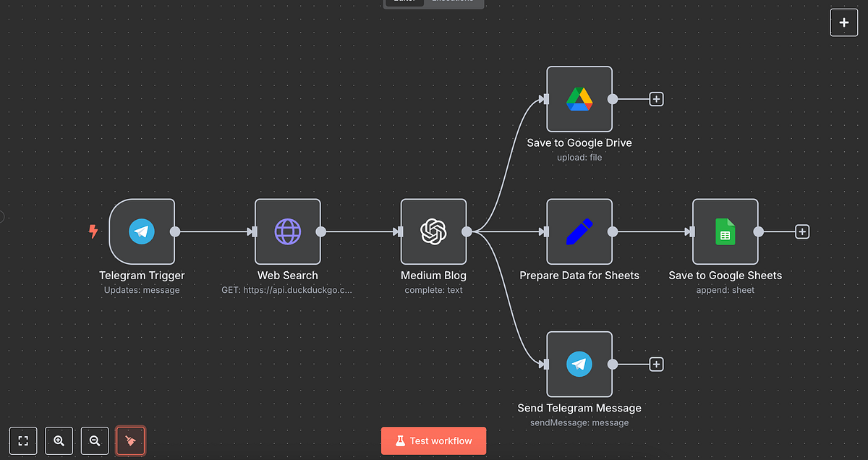
Task: Select the connection between Web Search and Medium Blog
Action: tap(362, 231)
